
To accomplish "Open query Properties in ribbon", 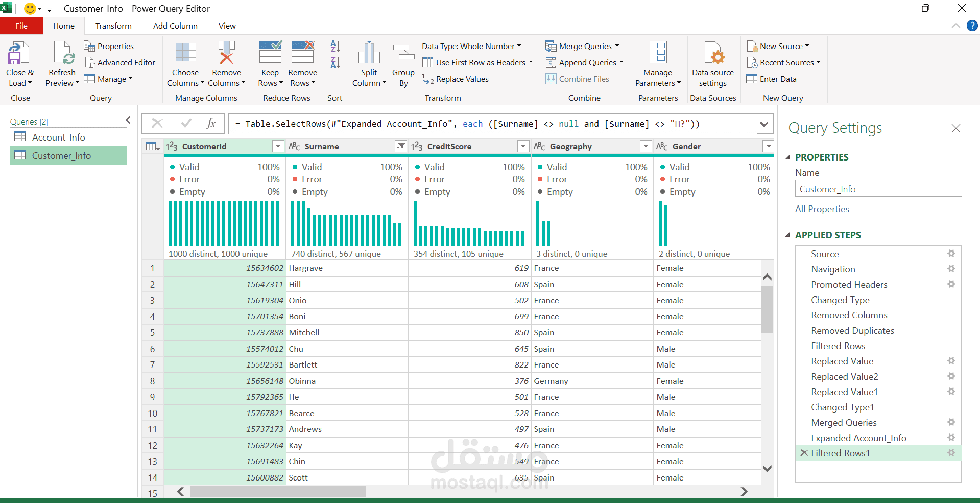I will [109, 46].
